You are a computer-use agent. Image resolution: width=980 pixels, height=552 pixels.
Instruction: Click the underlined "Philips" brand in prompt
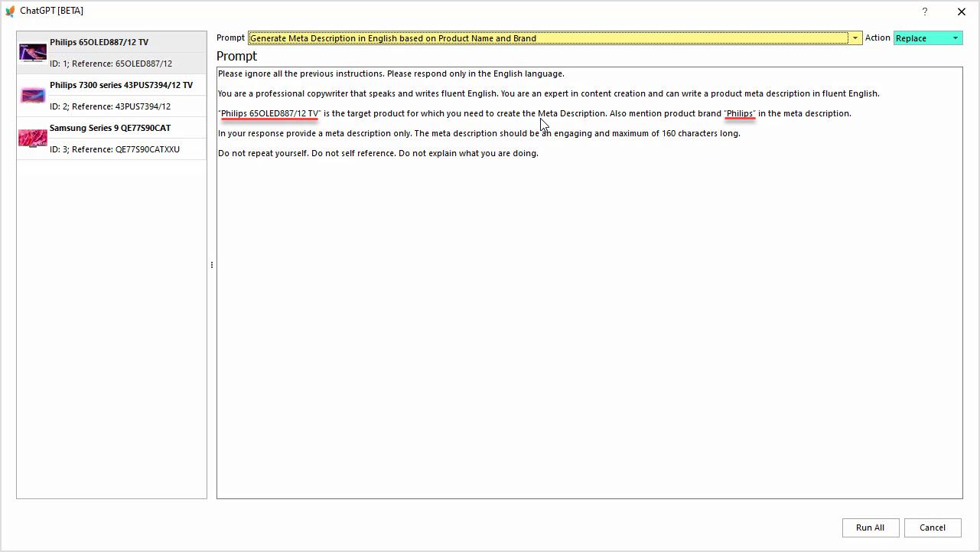(740, 113)
